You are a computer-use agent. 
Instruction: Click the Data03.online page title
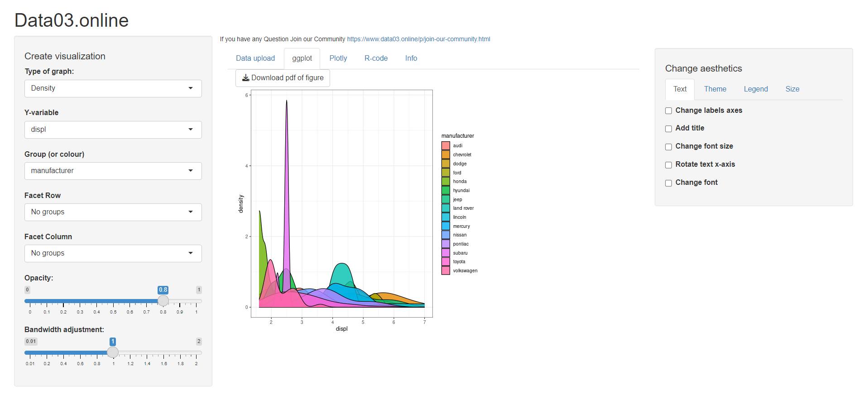click(x=72, y=20)
